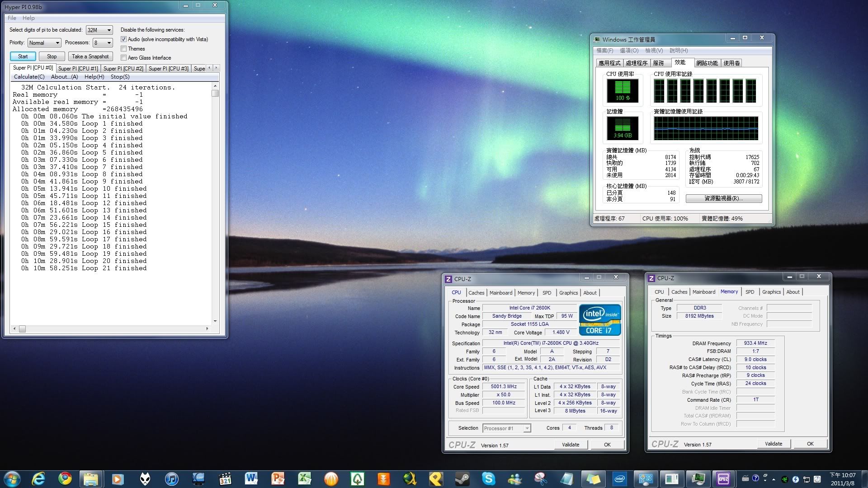Switch to CPU-Z purple taskbar icon

point(723,479)
